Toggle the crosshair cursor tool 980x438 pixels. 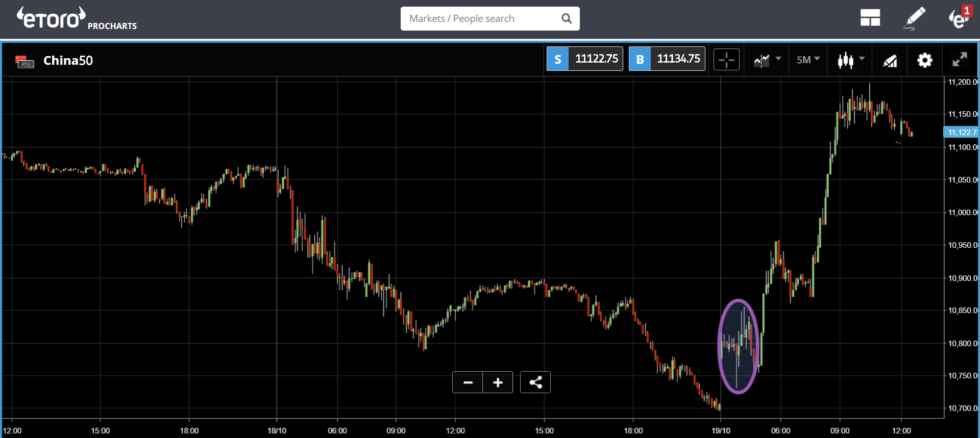point(726,60)
